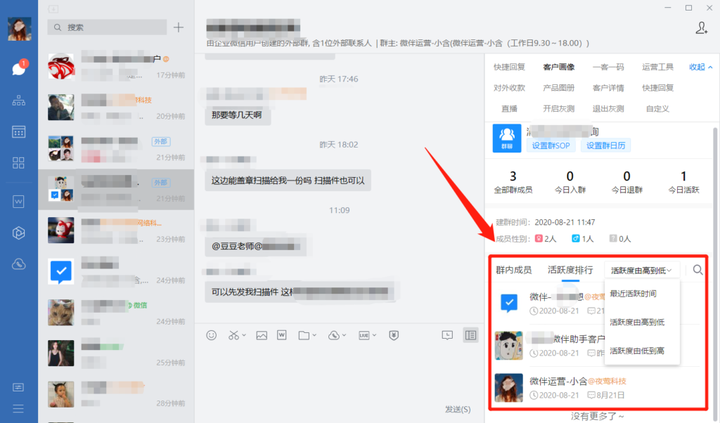Image resolution: width=720 pixels, height=423 pixels.
Task: Open the messages icon with red badge
Action: [x=19, y=68]
